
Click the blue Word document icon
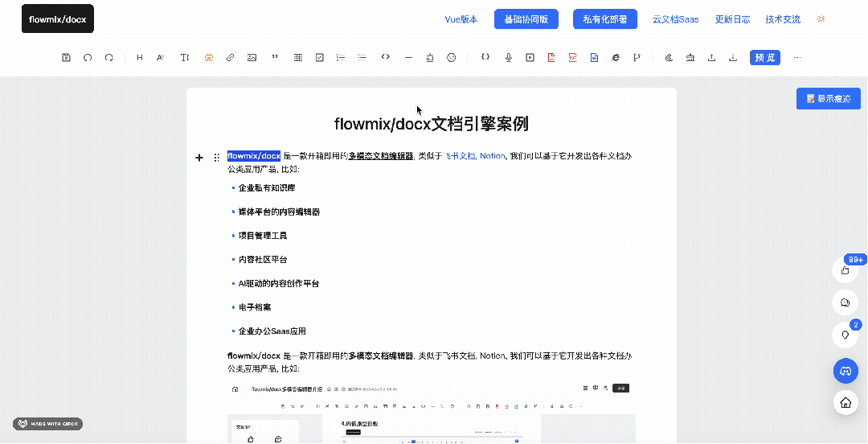pos(594,57)
